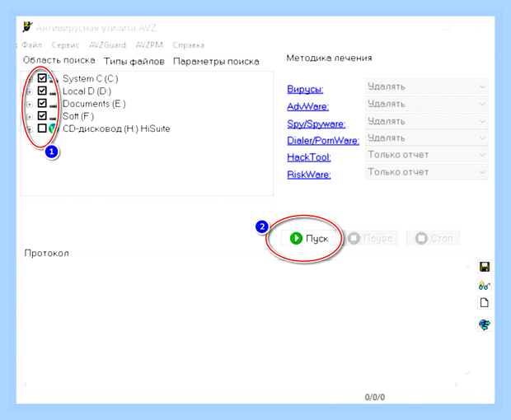Expand the CD-дисковод (H:) tree node
Screen dimensions: 511x420
30,129
